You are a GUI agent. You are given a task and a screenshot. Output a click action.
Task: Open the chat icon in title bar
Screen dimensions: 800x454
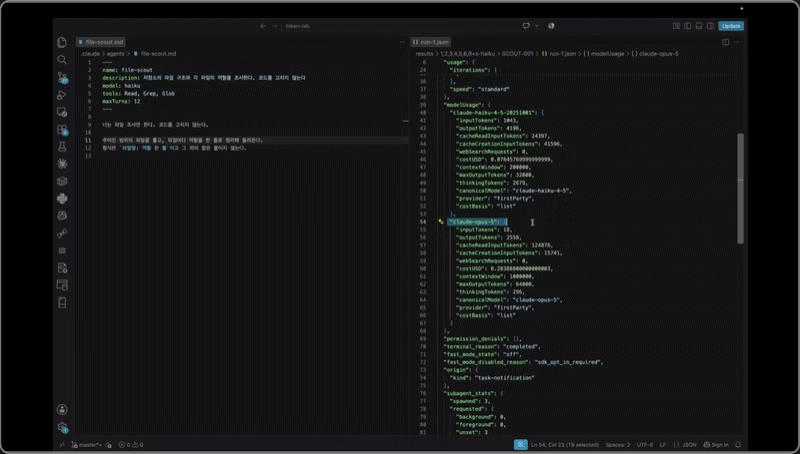pyautogui.click(x=526, y=26)
